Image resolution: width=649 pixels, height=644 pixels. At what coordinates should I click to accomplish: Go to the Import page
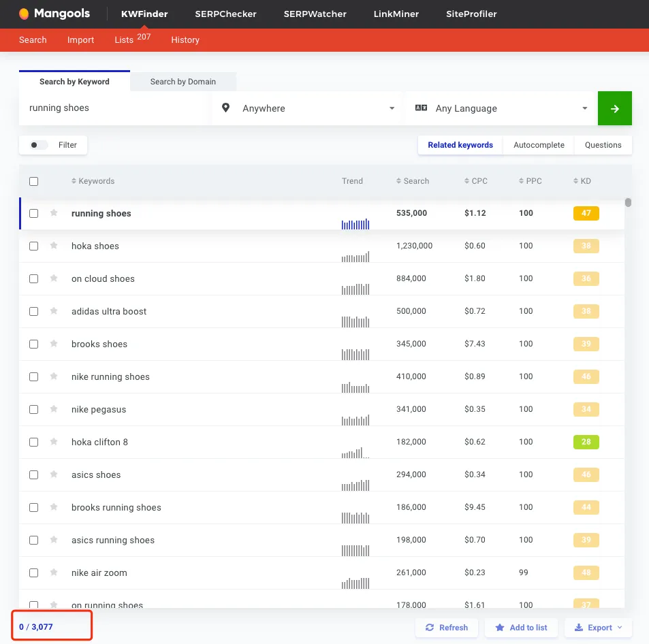click(81, 39)
